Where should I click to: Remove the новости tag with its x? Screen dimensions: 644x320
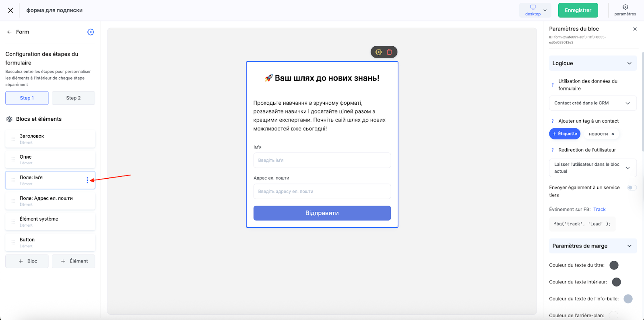click(x=613, y=134)
